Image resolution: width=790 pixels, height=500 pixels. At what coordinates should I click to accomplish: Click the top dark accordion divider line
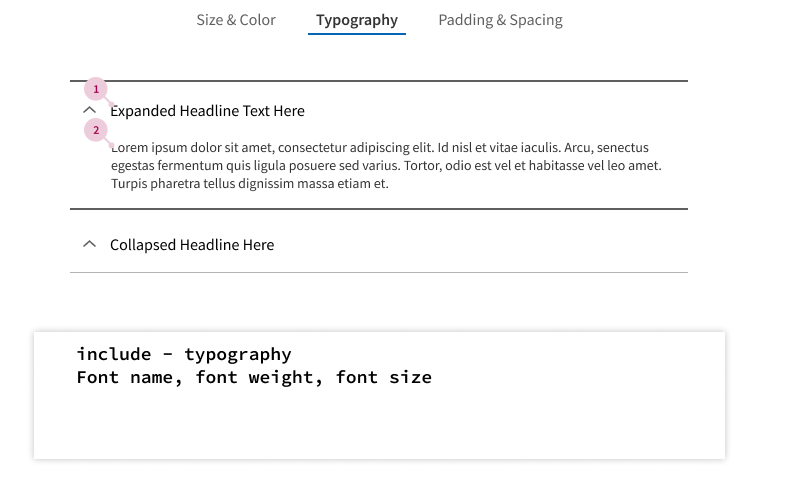[379, 81]
